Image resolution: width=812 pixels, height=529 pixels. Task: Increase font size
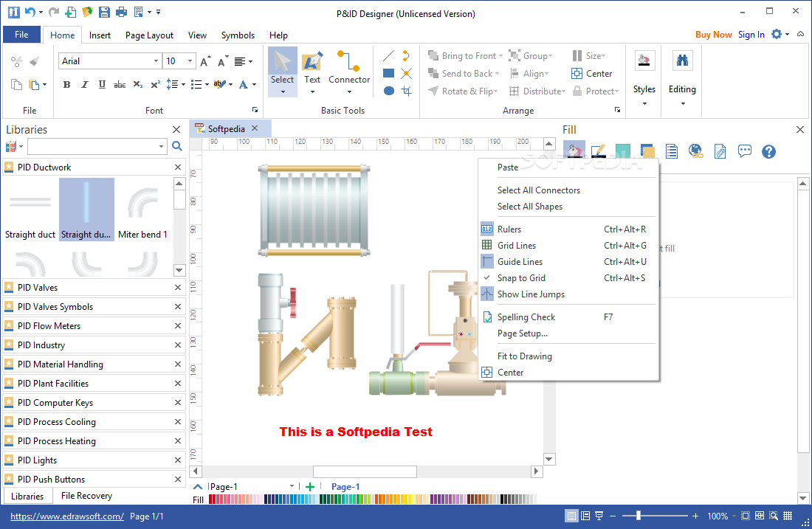(205, 61)
